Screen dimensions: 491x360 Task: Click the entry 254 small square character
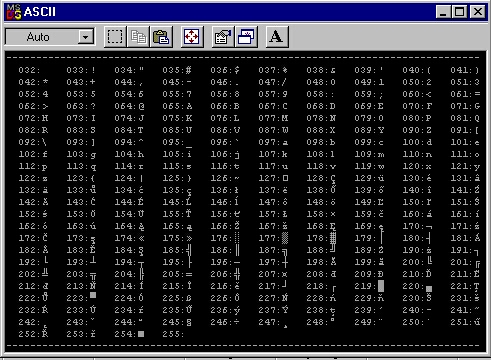tap(141, 334)
